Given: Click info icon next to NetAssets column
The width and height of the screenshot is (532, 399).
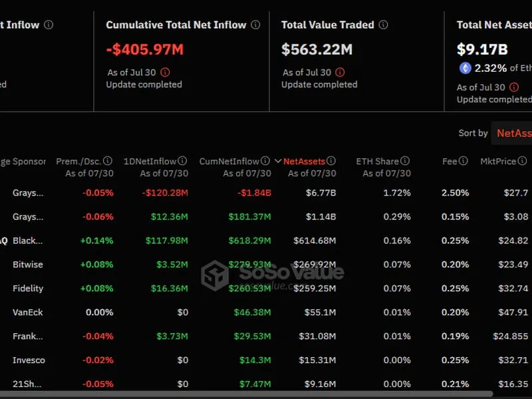Looking at the screenshot, I should click(x=331, y=161).
